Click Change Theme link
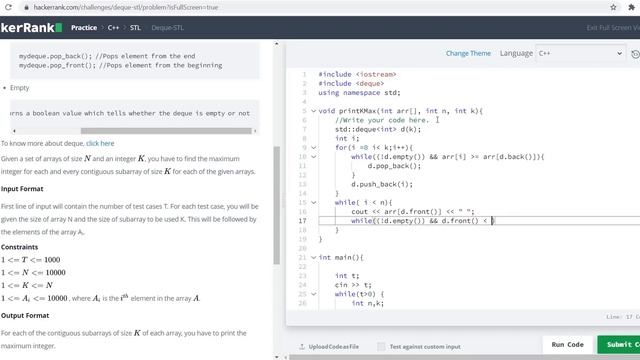This screenshot has width=640, height=360. (468, 53)
